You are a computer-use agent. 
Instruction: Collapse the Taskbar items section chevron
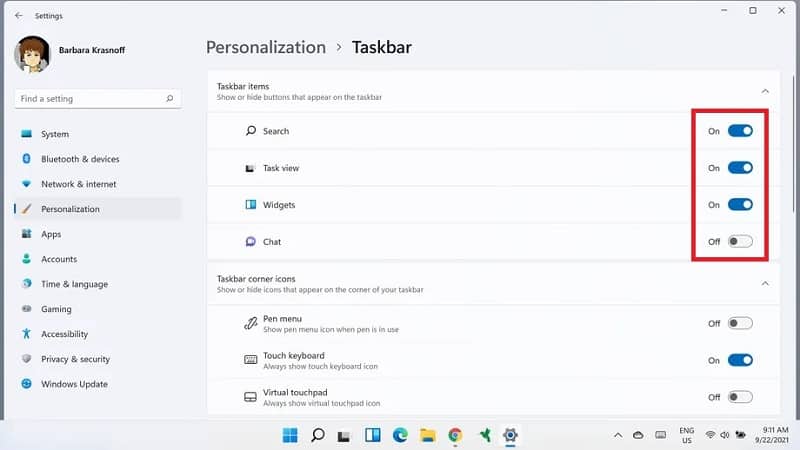[x=765, y=91]
